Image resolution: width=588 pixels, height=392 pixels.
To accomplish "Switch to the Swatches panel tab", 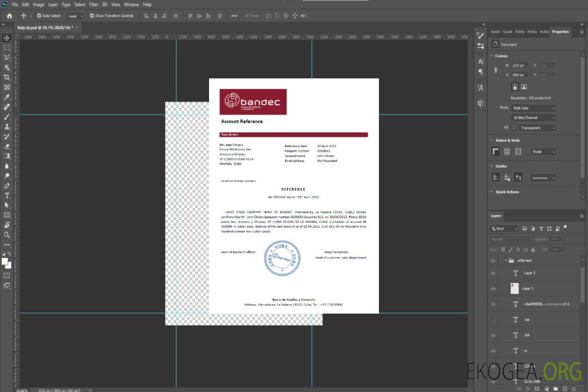I will tap(495, 32).
